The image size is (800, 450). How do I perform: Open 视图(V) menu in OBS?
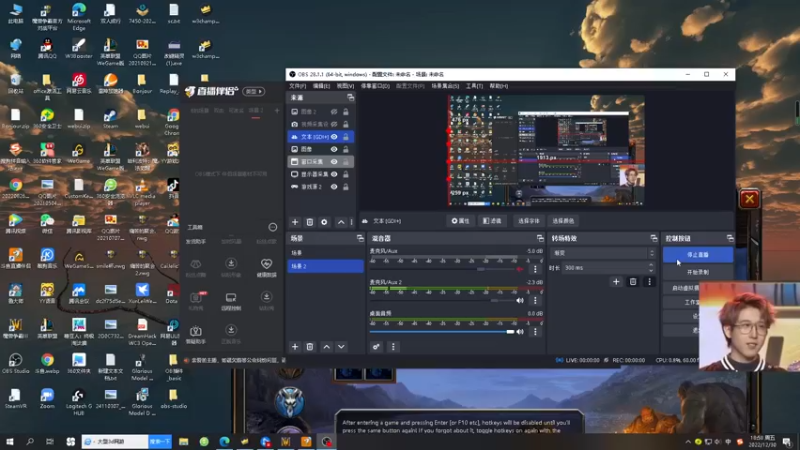pyautogui.click(x=345, y=86)
